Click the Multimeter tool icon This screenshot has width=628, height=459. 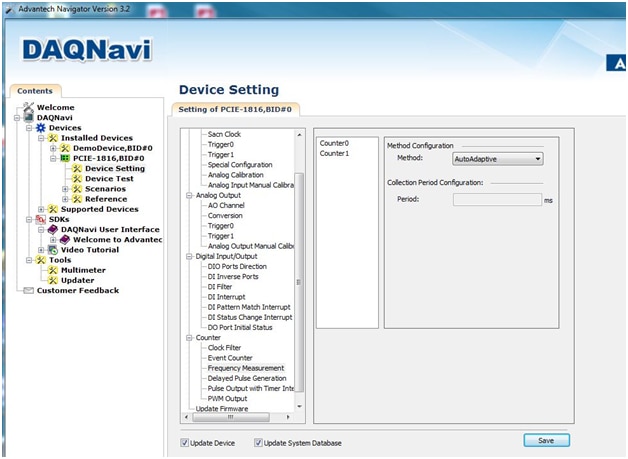tap(53, 270)
